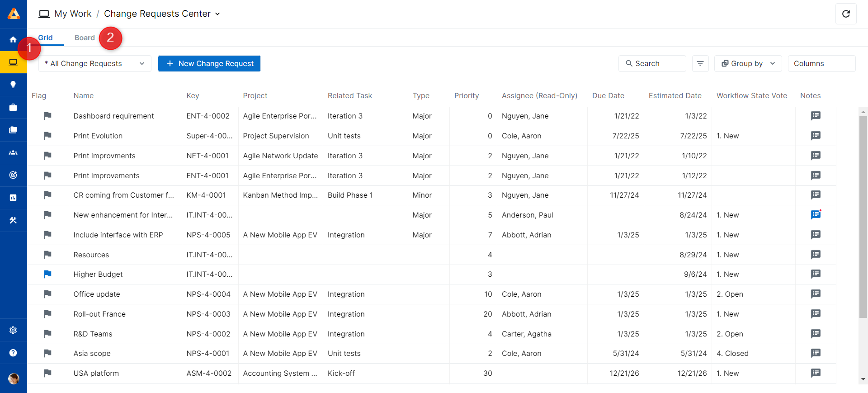Click the people/team icon in sidebar

pyautogui.click(x=13, y=152)
